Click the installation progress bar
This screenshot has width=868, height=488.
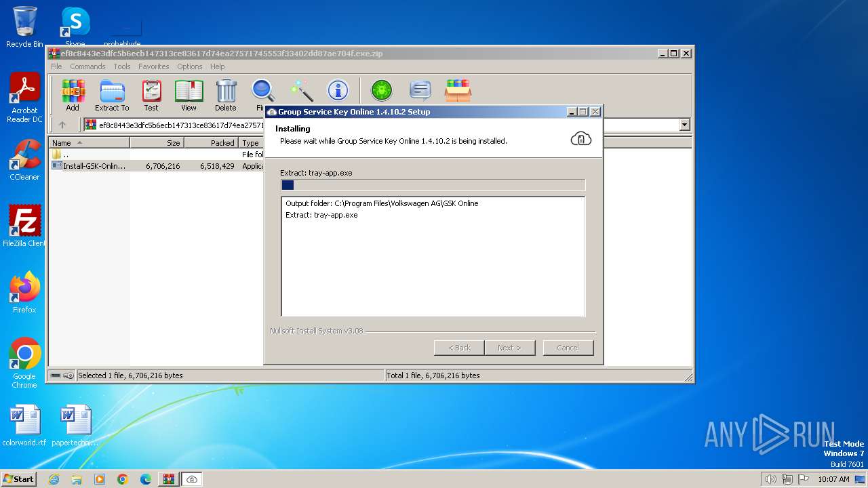click(433, 185)
